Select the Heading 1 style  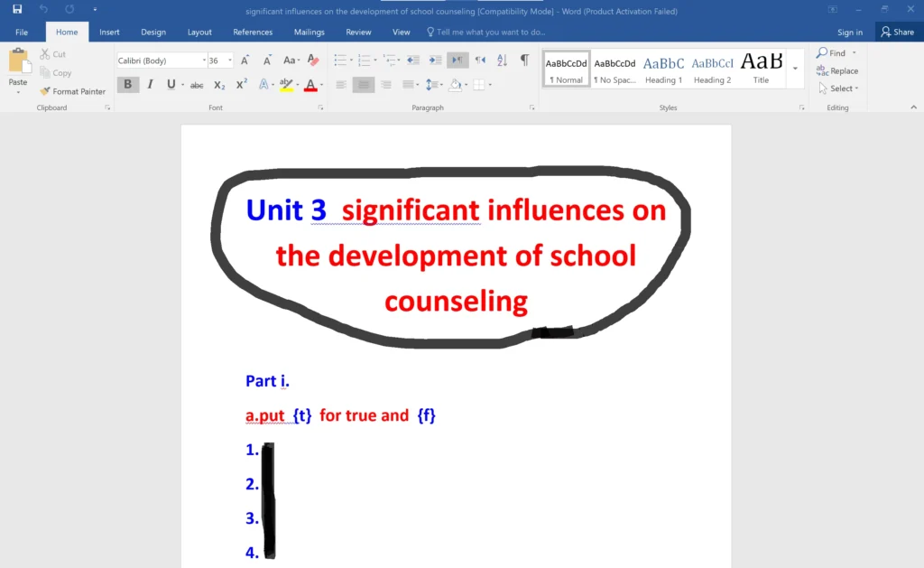point(663,66)
